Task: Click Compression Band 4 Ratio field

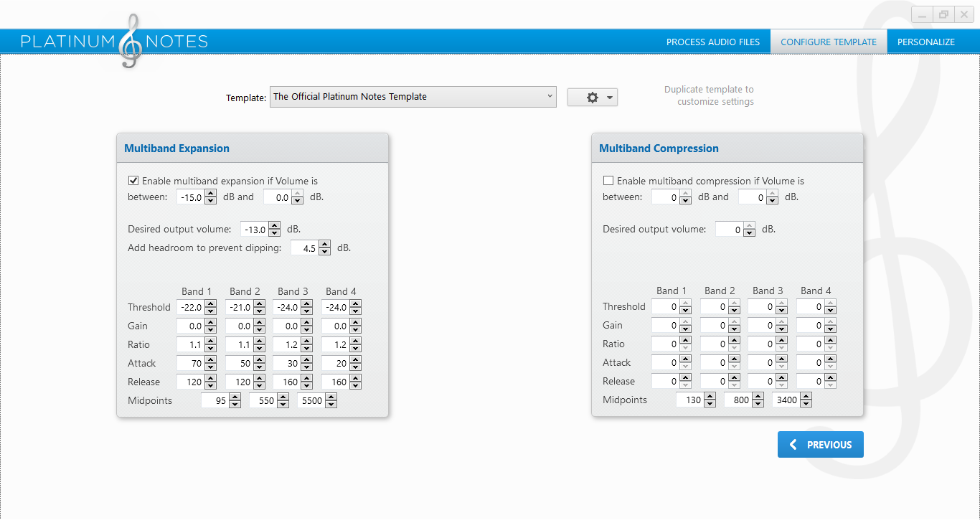Action: point(809,344)
